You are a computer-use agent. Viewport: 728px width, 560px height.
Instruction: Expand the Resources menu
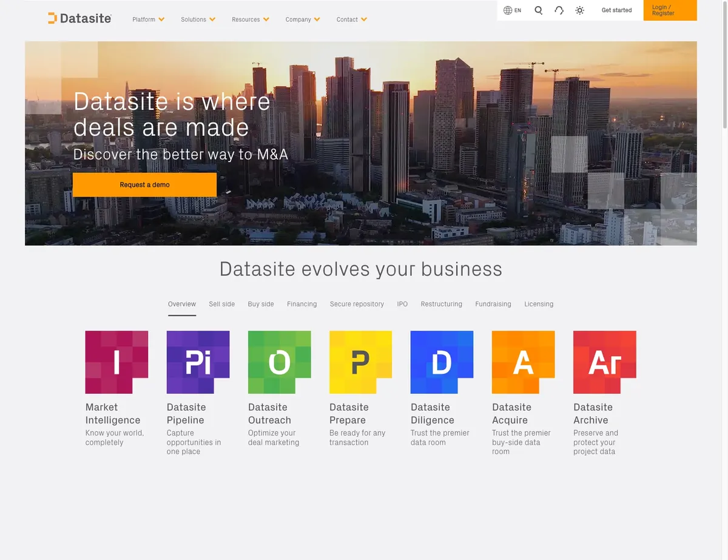(x=251, y=19)
